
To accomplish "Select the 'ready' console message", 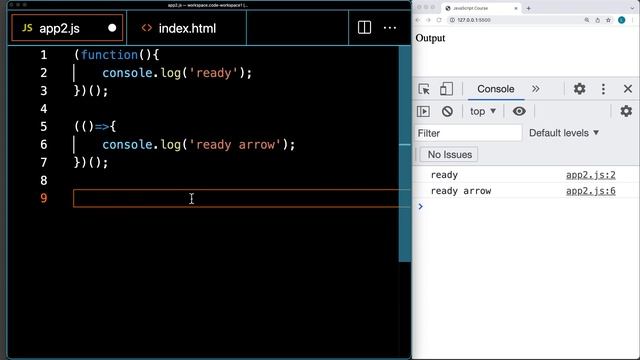I will [x=444, y=175].
